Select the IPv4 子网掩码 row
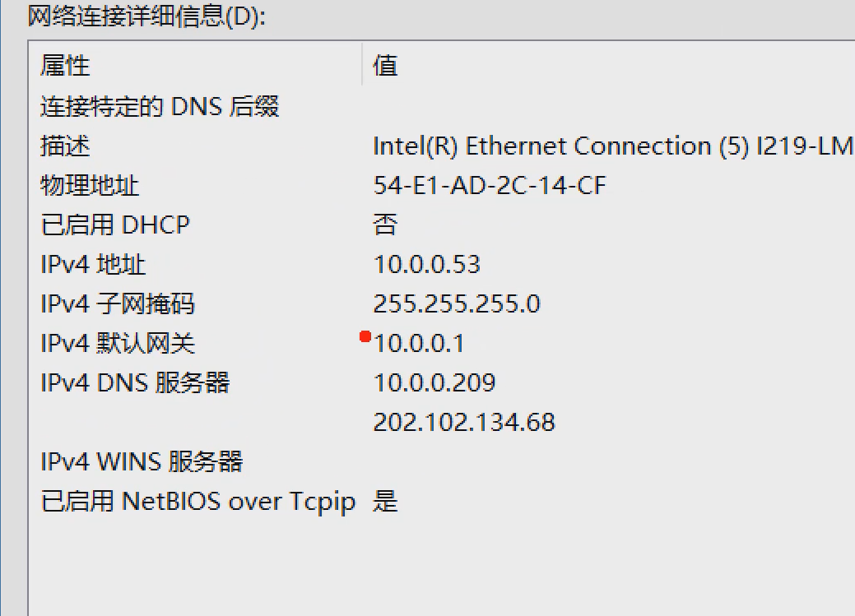This screenshot has width=855, height=616. (118, 304)
